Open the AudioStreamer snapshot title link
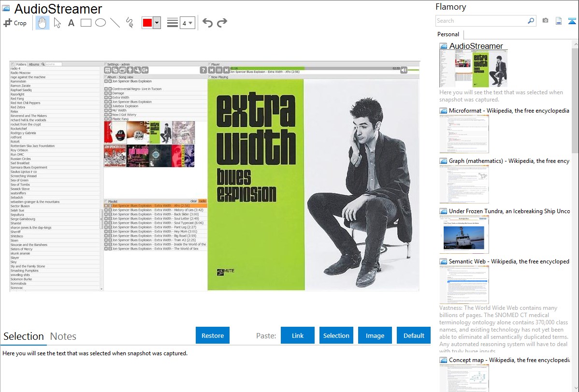This screenshot has height=392, width=579. [x=476, y=46]
